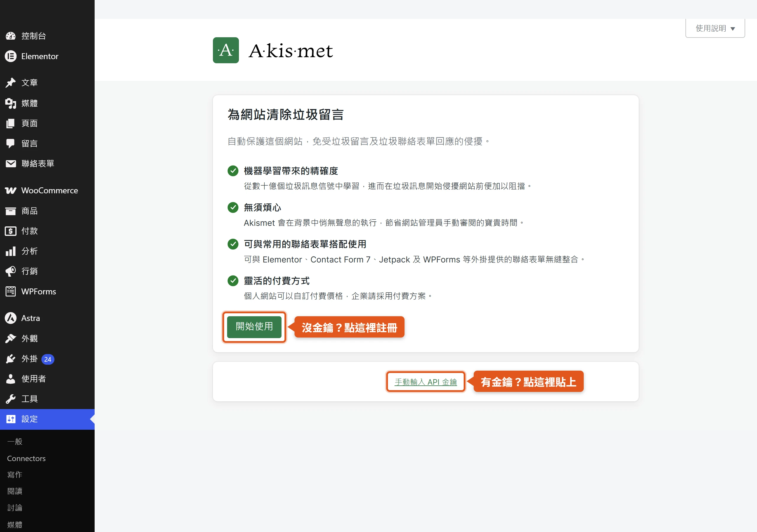The width and height of the screenshot is (757, 532).
Task: Click the text 機器學習帶來的精確度
Action: coord(291,171)
